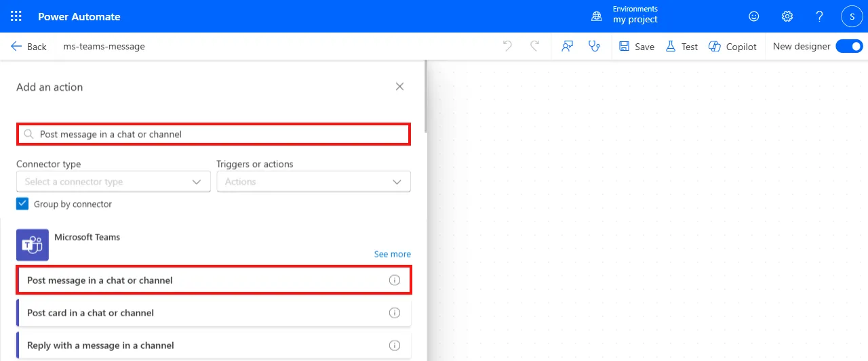This screenshot has height=361, width=868.
Task: Click the panel vertical scrollbar
Action: tap(425, 95)
